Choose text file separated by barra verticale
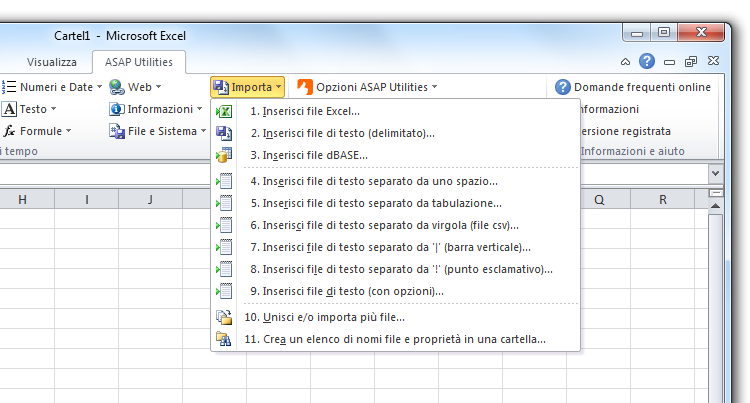This screenshot has height=403, width=750. 396,247
